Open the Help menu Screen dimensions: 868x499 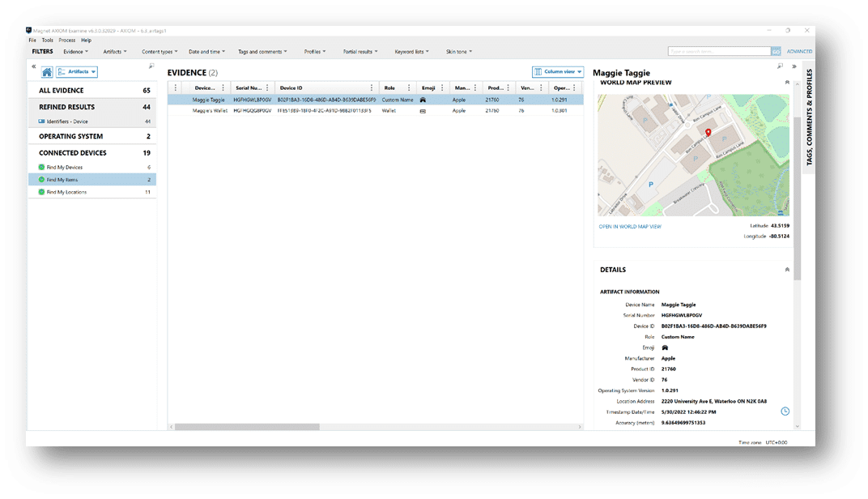coord(86,41)
